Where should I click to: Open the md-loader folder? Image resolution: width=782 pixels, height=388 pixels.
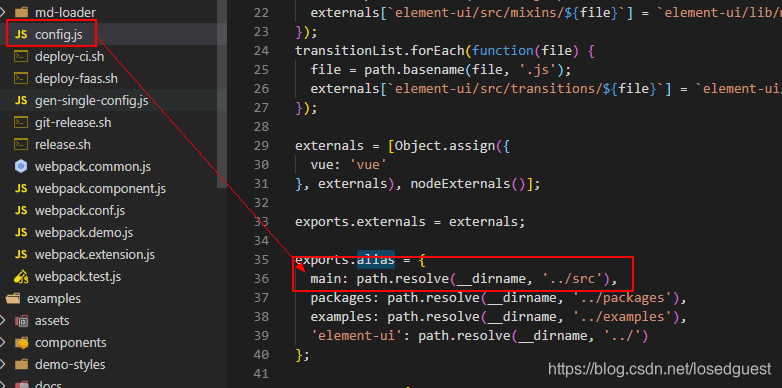65,12
